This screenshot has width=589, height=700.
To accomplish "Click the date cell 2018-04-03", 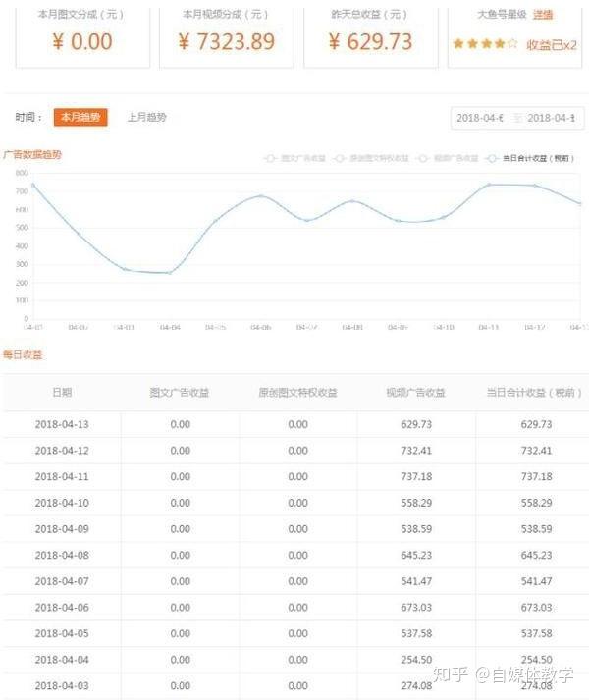I will coord(62,685).
